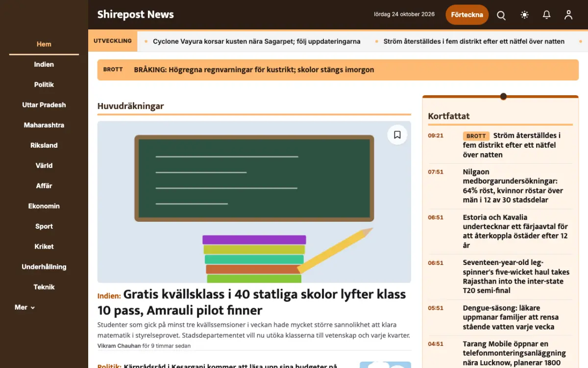Navigate to Uttar Pradesh section
This screenshot has width=588, height=368.
pyautogui.click(x=44, y=105)
